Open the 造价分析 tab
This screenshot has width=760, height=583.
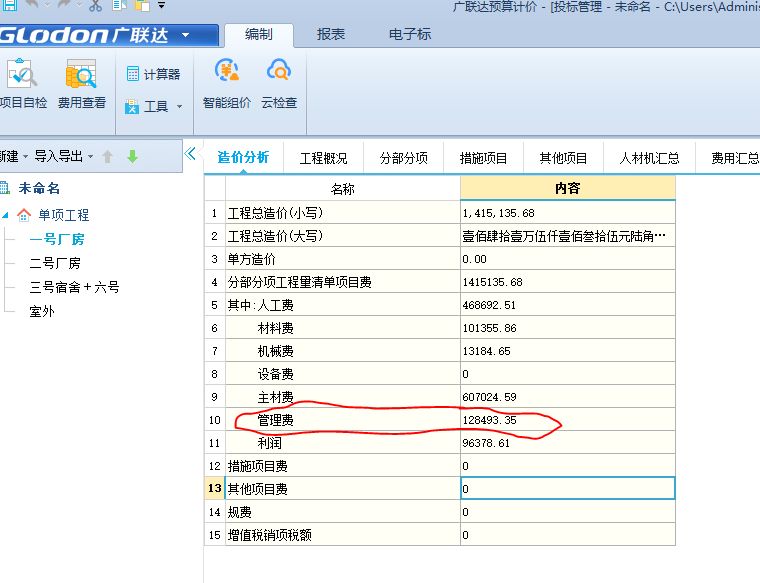[x=243, y=158]
